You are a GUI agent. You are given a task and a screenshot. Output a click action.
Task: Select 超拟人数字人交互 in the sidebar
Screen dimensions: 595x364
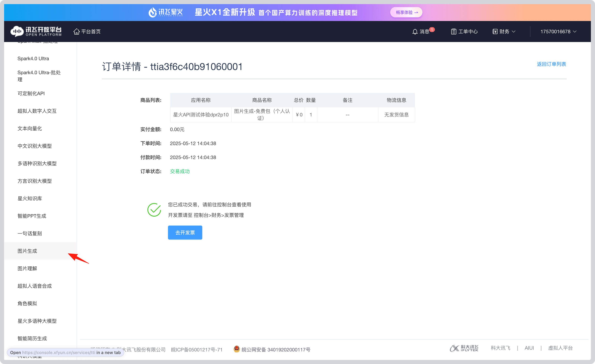(37, 111)
